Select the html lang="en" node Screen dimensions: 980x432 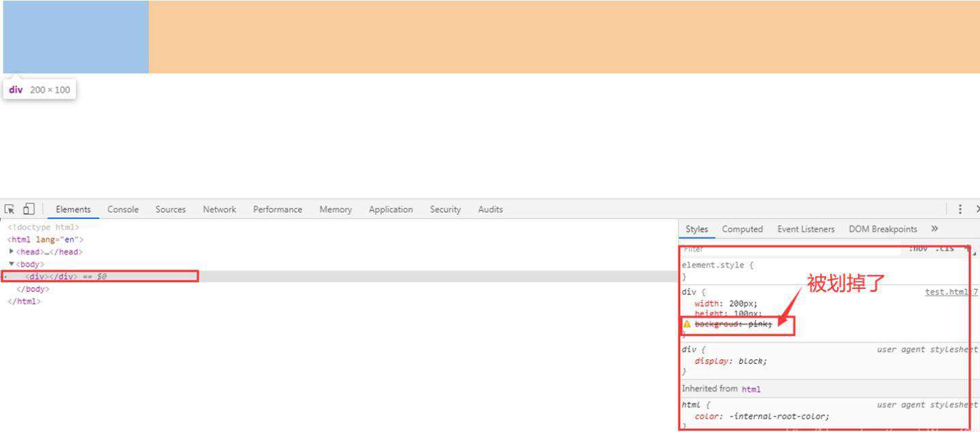(x=46, y=239)
